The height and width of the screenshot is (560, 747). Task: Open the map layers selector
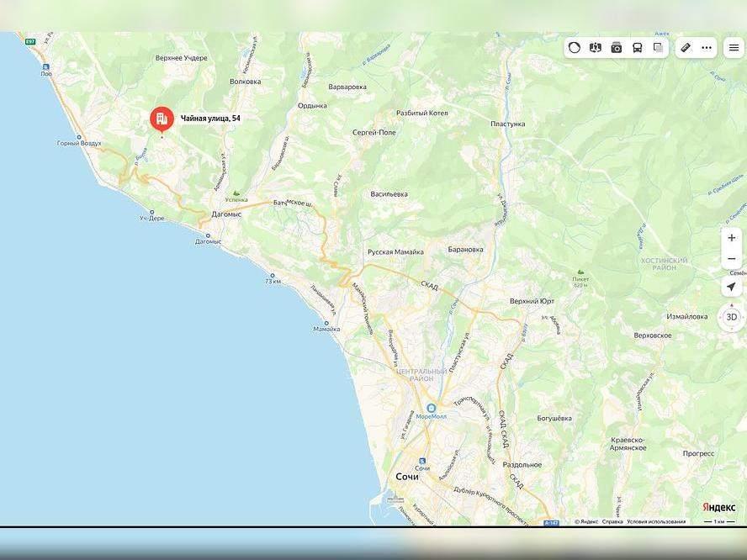(x=659, y=48)
